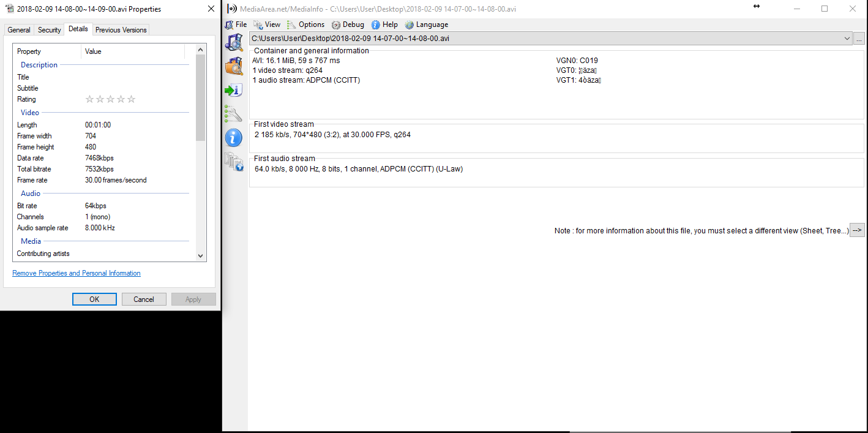Click the Audio section header
Screen dimensions: 868x433
(31, 194)
